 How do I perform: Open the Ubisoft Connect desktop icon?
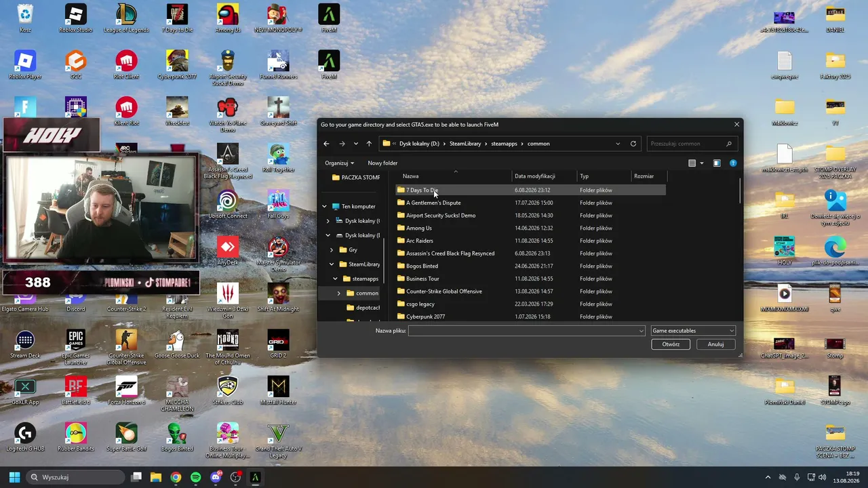point(228,204)
